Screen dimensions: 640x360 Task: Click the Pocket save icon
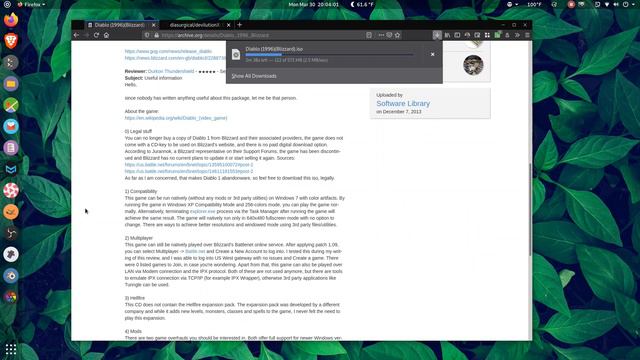point(389,35)
